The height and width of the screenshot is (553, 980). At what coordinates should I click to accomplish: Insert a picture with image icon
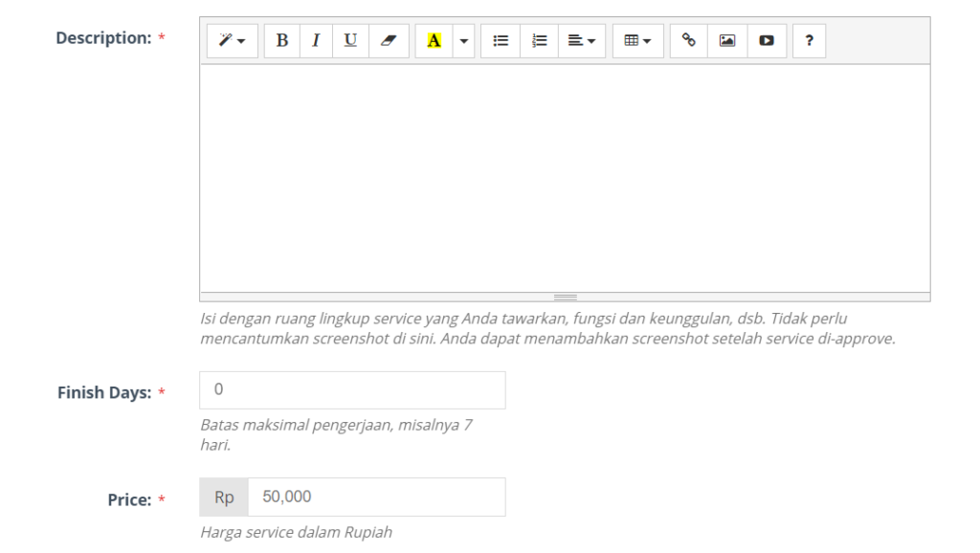727,40
